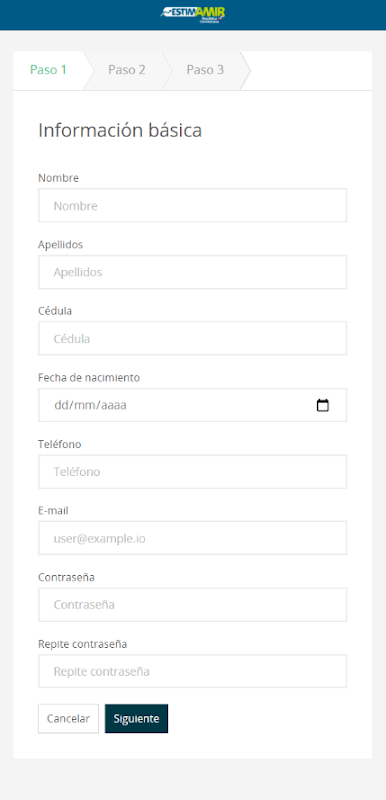Image resolution: width=386 pixels, height=800 pixels.
Task: Select the Teléfono input field
Action: coord(193,472)
